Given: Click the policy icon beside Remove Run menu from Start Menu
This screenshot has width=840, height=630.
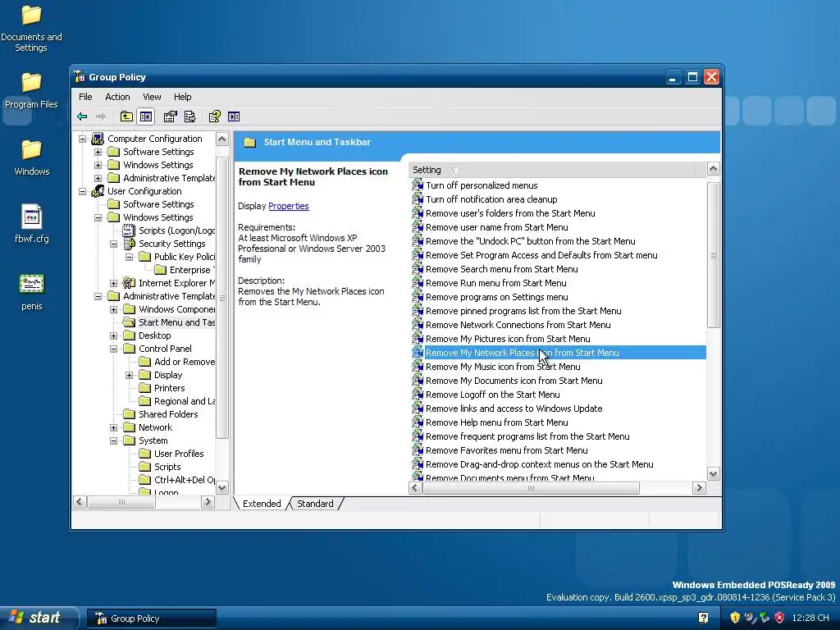Looking at the screenshot, I should coord(418,283).
